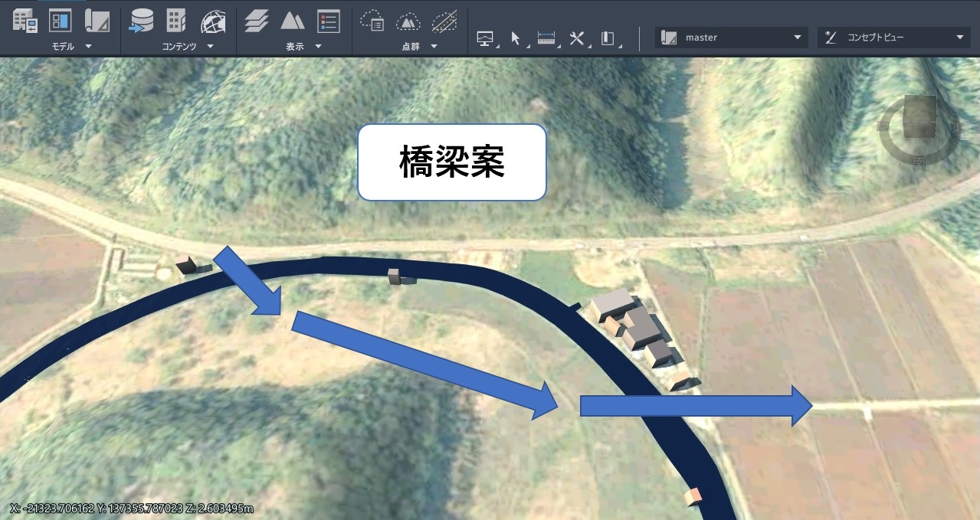
Task: Click the point cloud terrain icon
Action: (x=408, y=21)
